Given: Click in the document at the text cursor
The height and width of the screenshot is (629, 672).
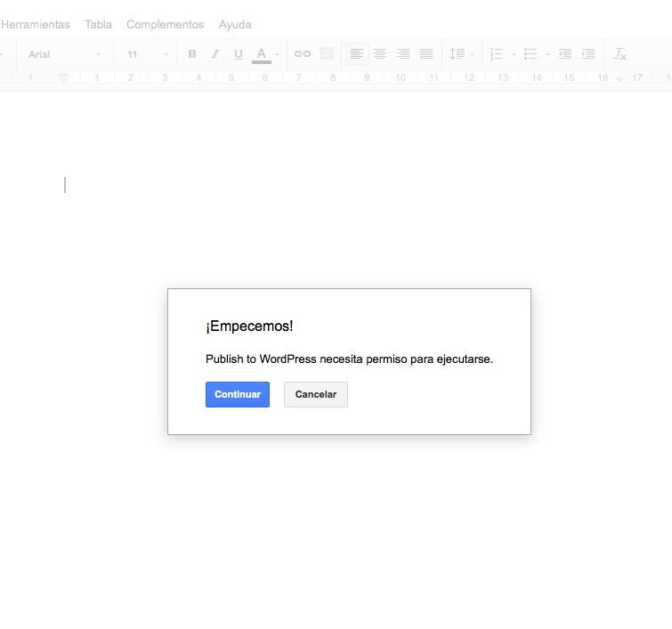Looking at the screenshot, I should tap(65, 185).
